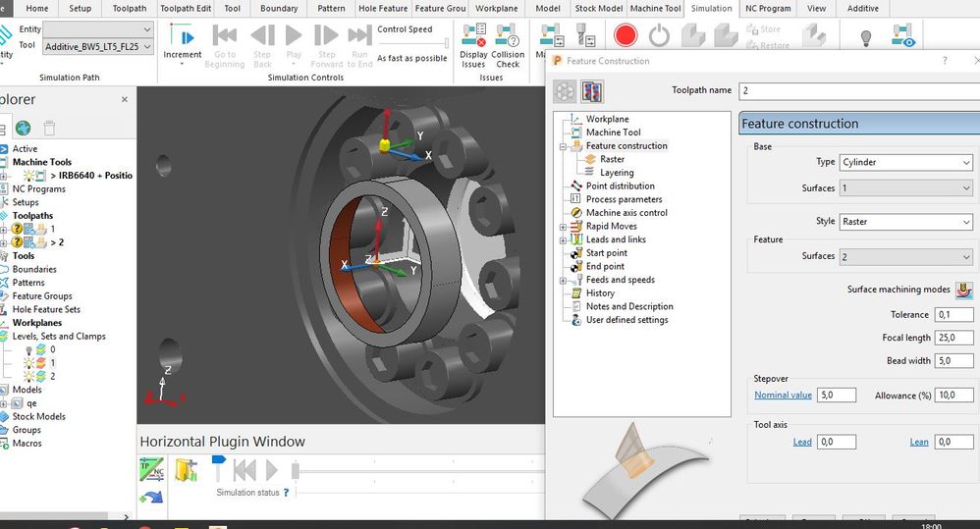Click the tool position icon beside record

[x=585, y=35]
